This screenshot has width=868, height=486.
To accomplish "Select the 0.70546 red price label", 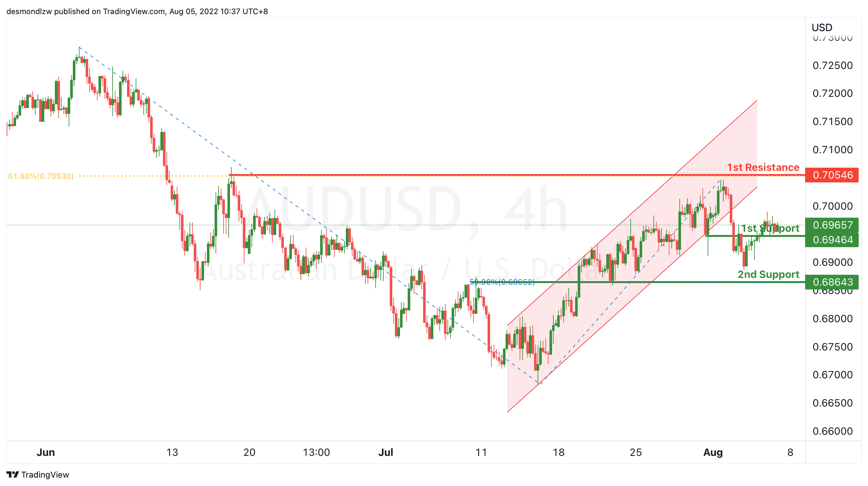I will coord(832,175).
